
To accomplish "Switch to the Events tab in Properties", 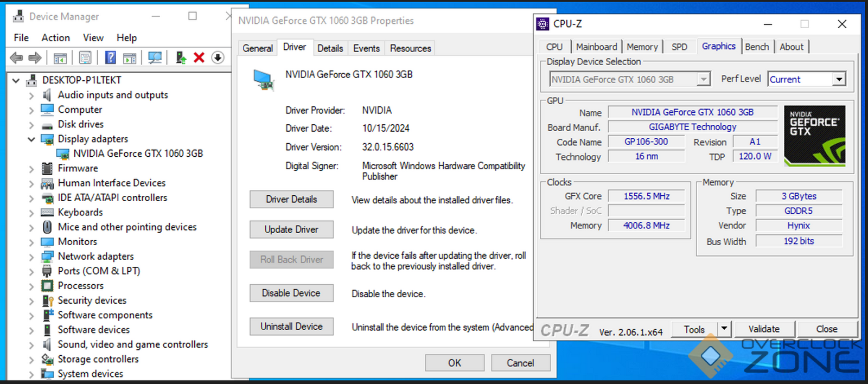I will pos(366,48).
